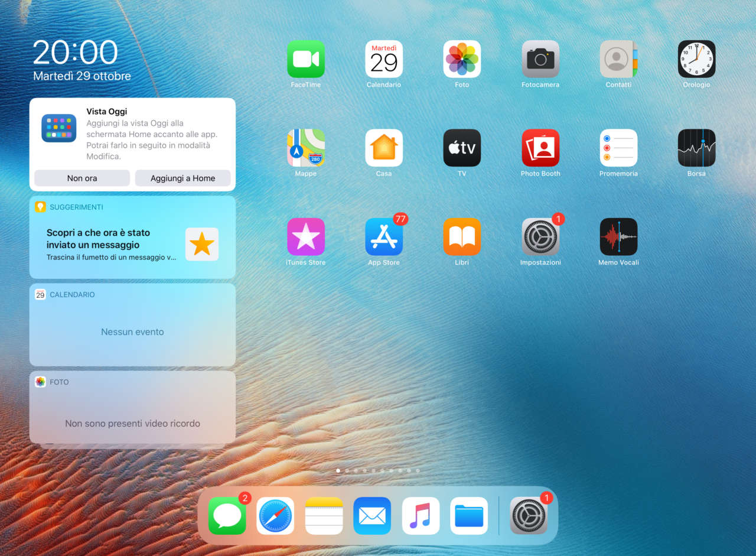This screenshot has width=756, height=556.
Task: Tap the "SUGGERIMENTI" widget header label
Action: click(x=76, y=207)
